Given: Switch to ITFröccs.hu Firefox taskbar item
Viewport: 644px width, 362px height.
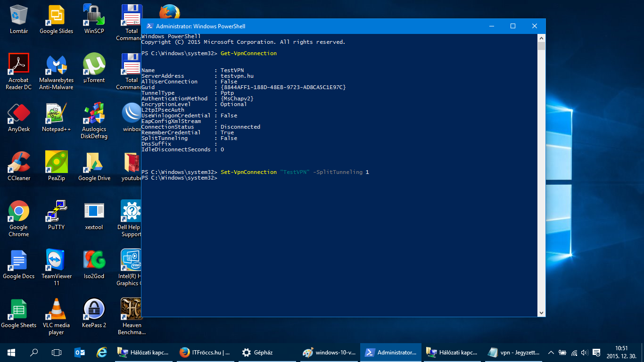Looking at the screenshot, I should coord(205,352).
